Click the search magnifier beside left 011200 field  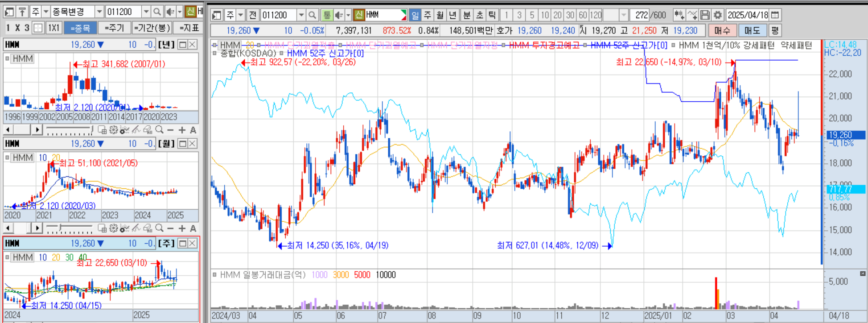point(157,12)
